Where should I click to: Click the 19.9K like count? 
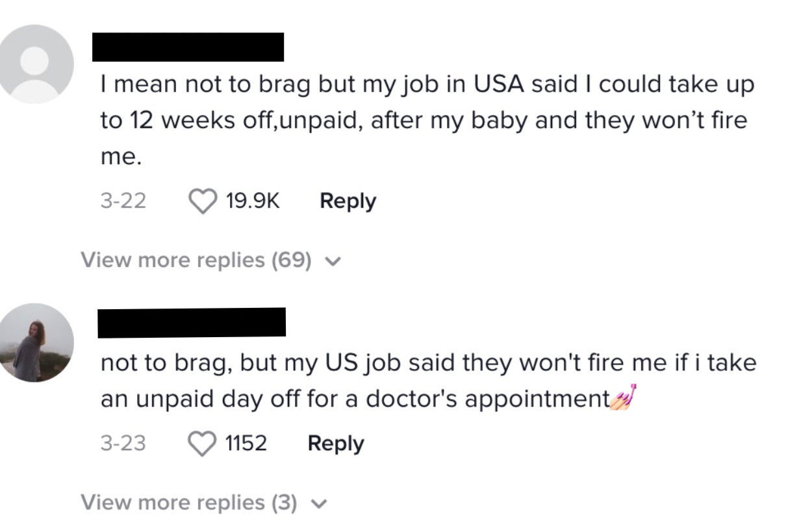252,200
